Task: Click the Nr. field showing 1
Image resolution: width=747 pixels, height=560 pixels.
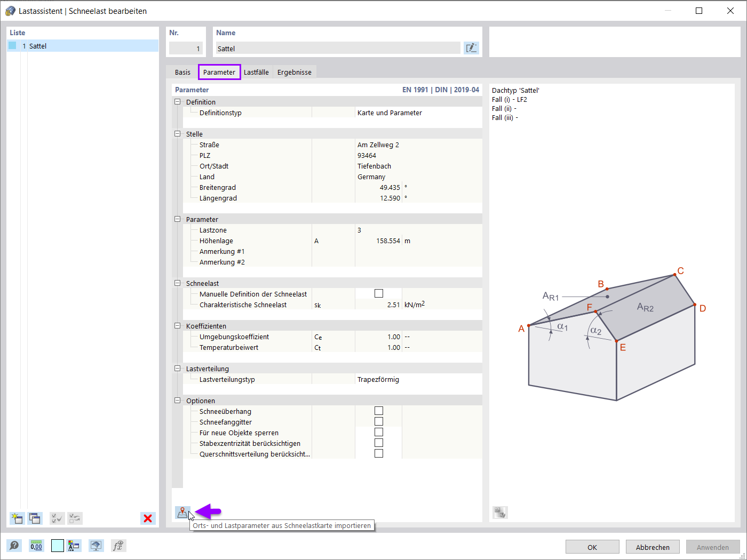Action: 186,48
